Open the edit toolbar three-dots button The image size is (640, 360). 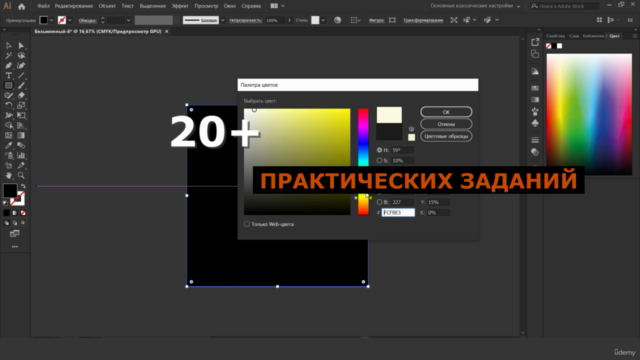(15, 247)
